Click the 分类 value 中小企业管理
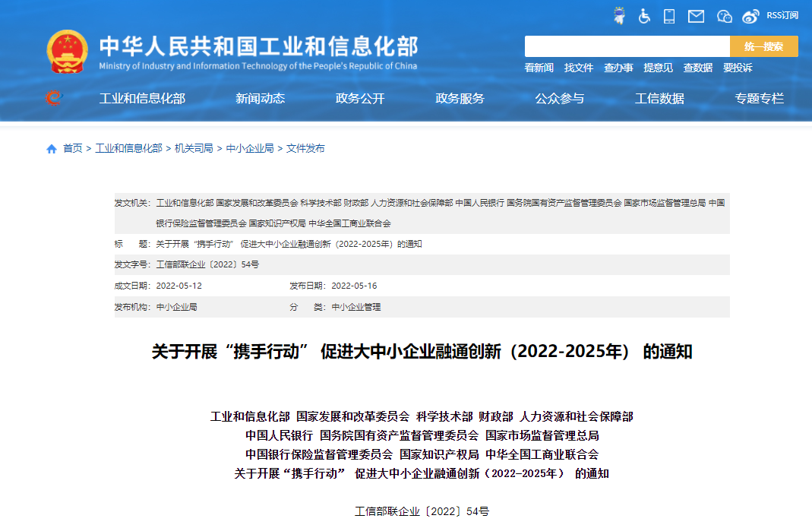Image resolution: width=812 pixels, height=528 pixels. pos(356,307)
